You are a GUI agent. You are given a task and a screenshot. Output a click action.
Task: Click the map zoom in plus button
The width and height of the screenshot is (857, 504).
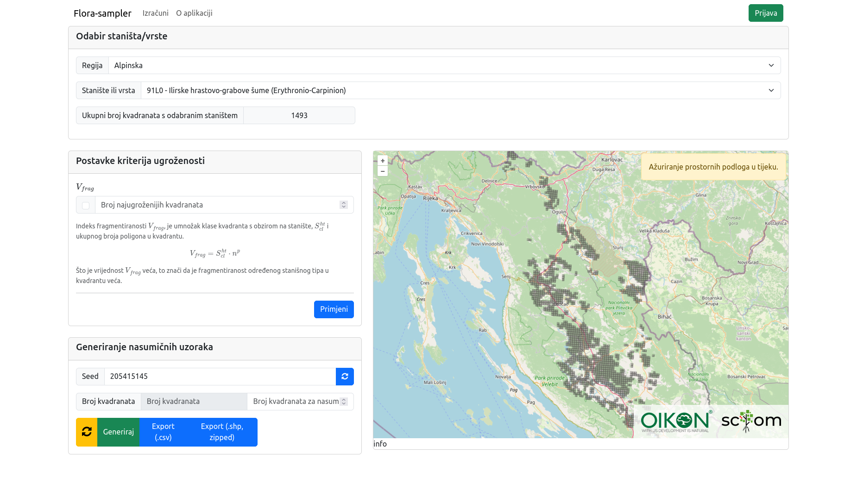pyautogui.click(x=383, y=161)
